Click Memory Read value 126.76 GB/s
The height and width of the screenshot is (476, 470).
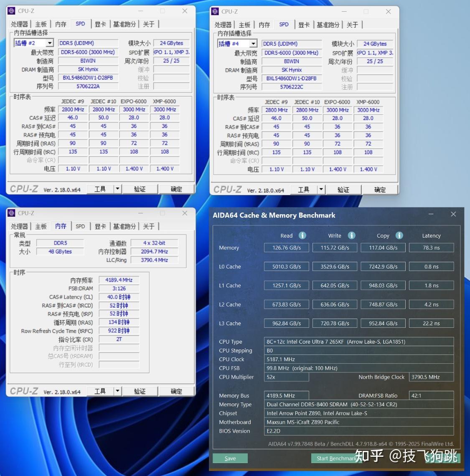(287, 248)
